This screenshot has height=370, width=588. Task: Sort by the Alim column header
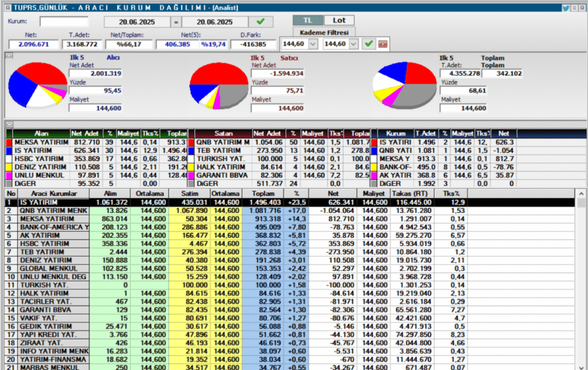[x=109, y=194]
